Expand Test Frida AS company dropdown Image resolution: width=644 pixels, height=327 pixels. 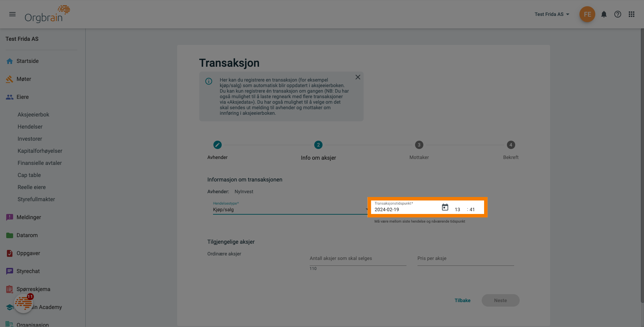pyautogui.click(x=552, y=14)
